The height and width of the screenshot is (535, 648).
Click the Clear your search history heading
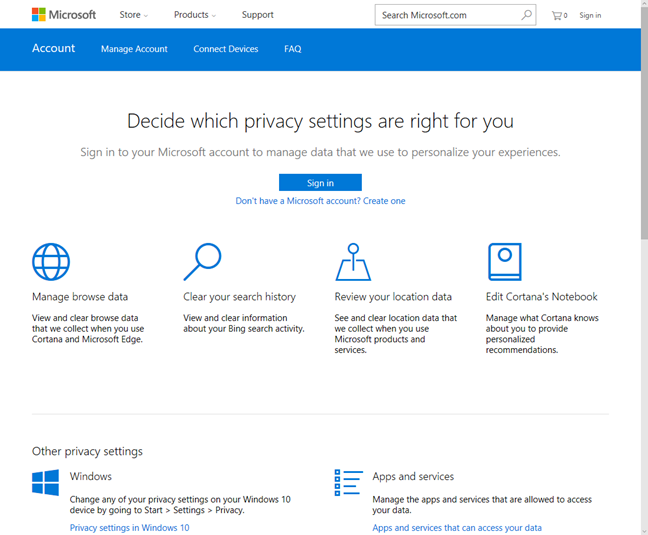pos(239,297)
